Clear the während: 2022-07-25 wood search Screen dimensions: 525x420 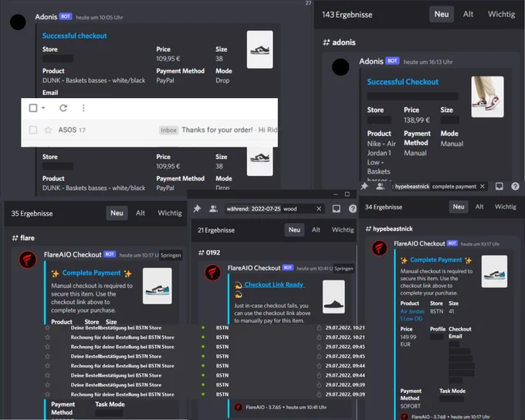pyautogui.click(x=319, y=208)
